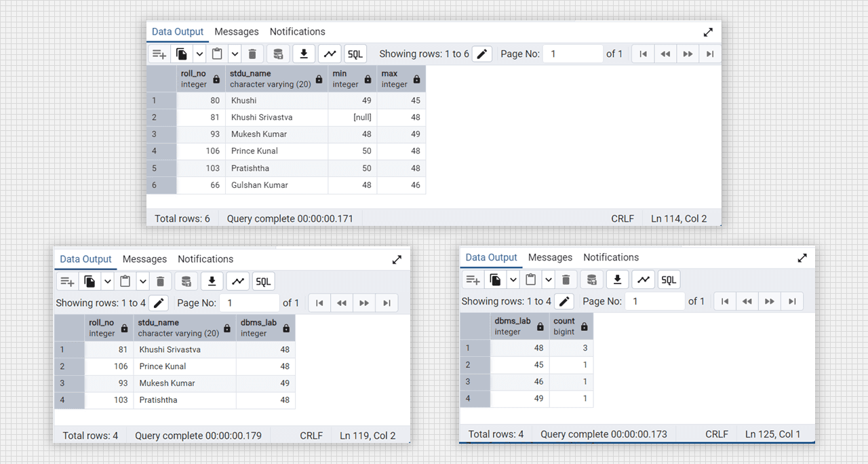Image resolution: width=868 pixels, height=464 pixels.
Task: Click Save data icon in bottom-right window
Action: coord(591,279)
